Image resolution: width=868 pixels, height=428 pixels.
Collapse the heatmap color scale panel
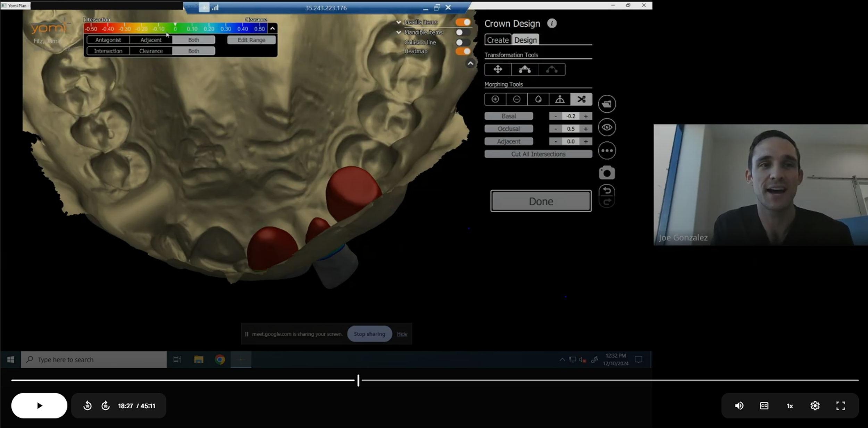click(273, 29)
